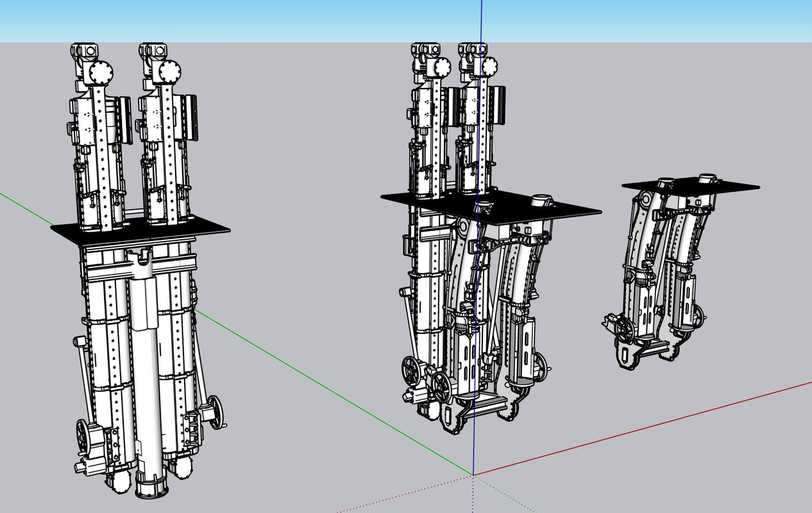812x513 pixels.
Task: Pick the large central tube of left model
Action: (148, 374)
